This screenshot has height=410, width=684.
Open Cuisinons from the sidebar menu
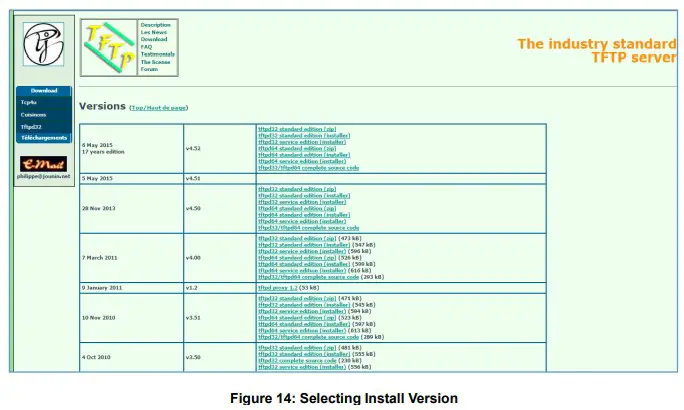pyautogui.click(x=33, y=115)
